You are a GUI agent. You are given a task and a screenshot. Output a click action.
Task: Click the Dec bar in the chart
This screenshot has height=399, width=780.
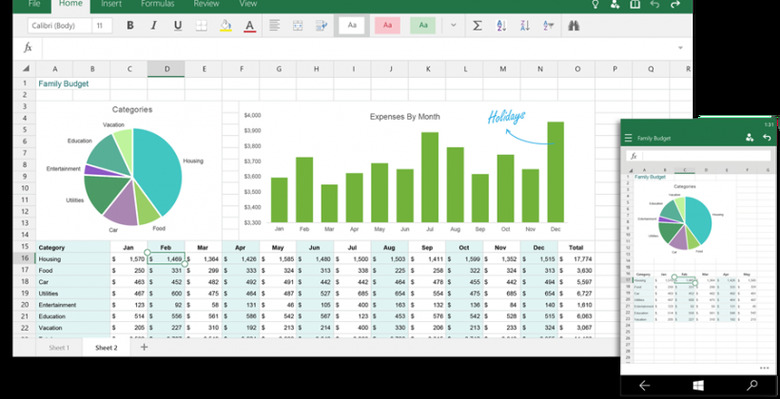click(x=555, y=172)
